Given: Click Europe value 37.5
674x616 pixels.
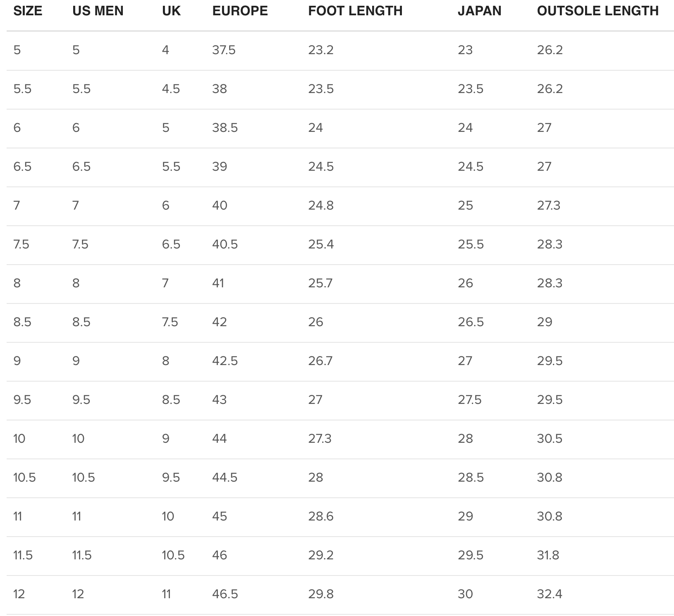Looking at the screenshot, I should click(x=224, y=50).
